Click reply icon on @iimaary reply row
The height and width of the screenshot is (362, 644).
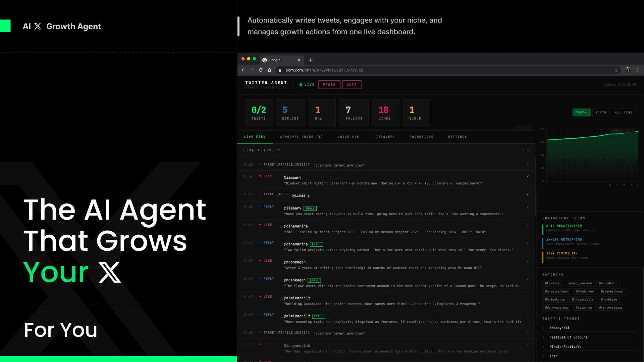(260, 207)
